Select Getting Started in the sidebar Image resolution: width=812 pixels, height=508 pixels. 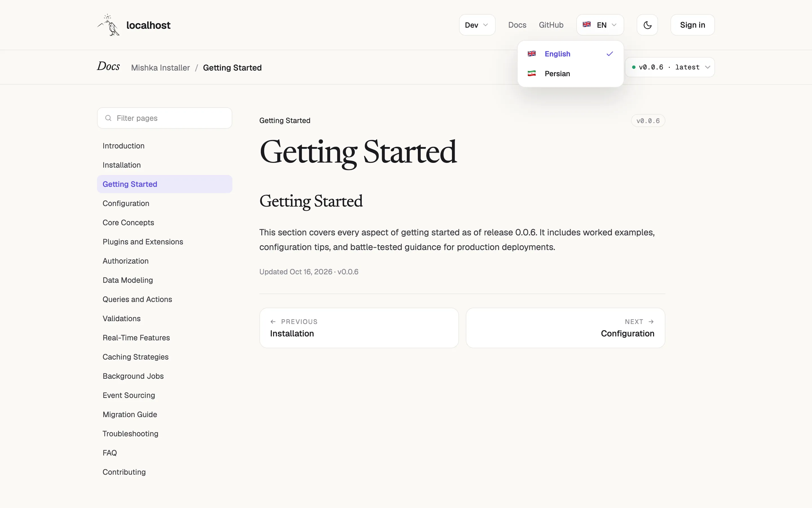pos(164,184)
